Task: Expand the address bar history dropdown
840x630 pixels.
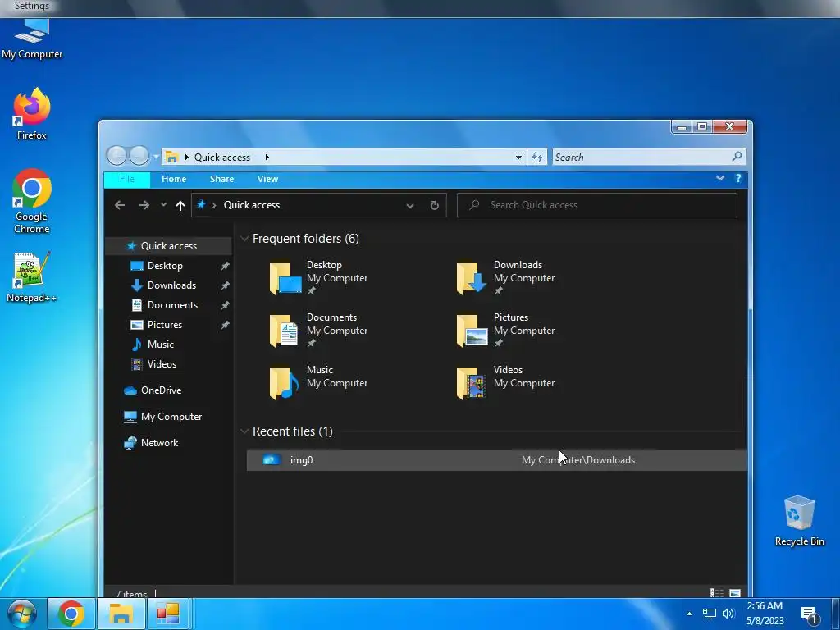Action: (x=410, y=205)
